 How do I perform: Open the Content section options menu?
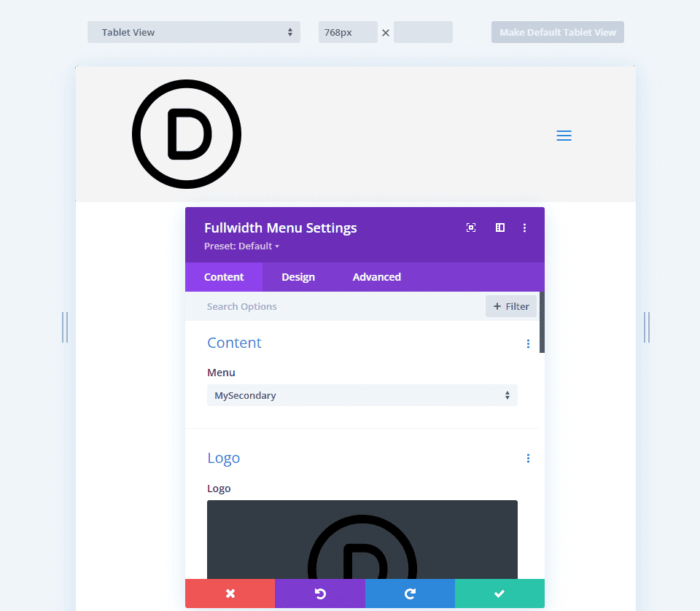528,343
